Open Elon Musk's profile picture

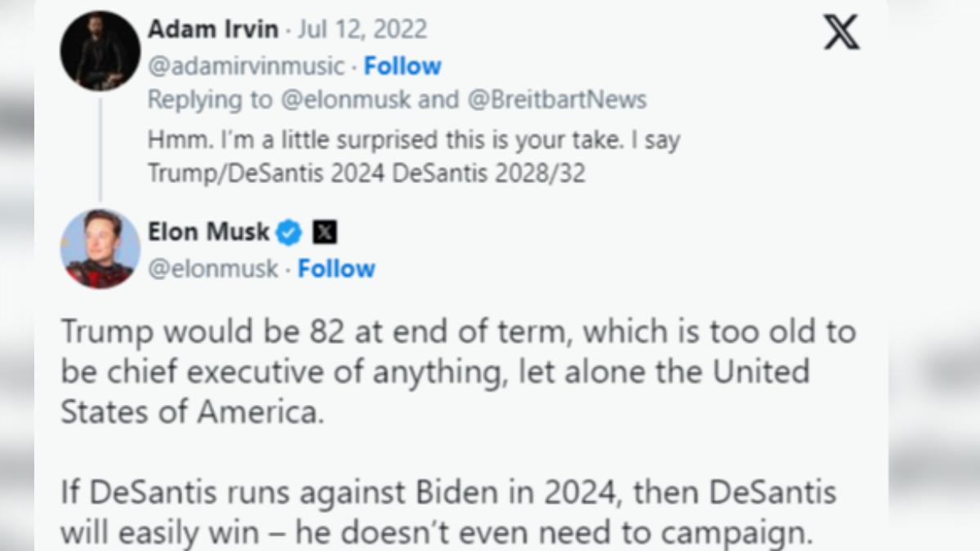coord(100,249)
